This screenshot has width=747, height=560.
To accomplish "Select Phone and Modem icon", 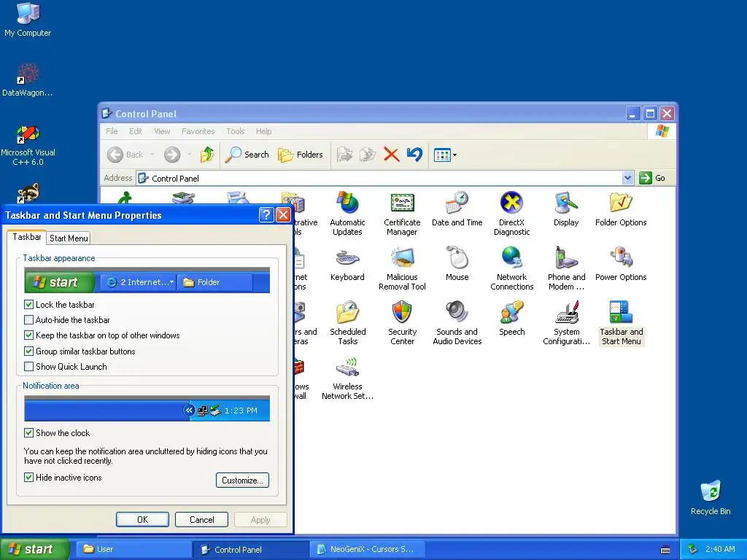I will pyautogui.click(x=566, y=268).
